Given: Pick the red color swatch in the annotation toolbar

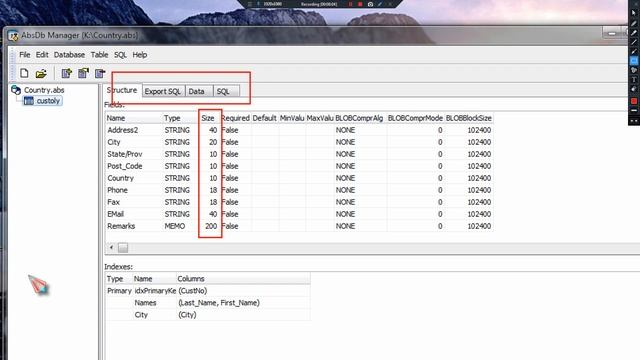Looking at the screenshot, I should point(634,101).
